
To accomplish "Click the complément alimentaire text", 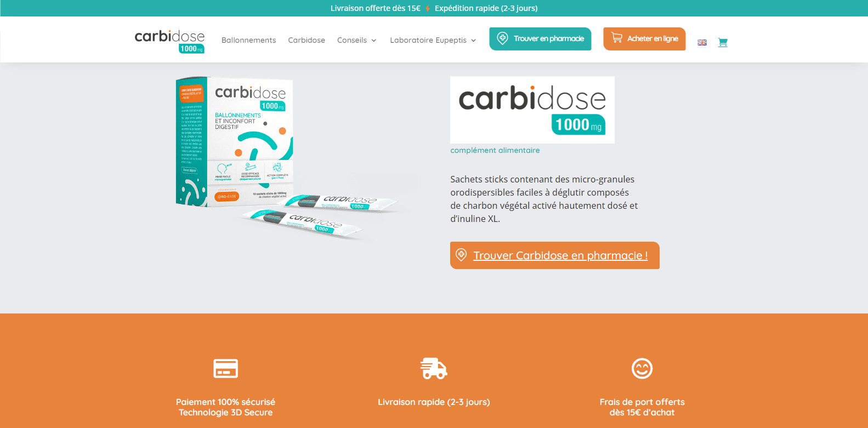I will pos(495,150).
